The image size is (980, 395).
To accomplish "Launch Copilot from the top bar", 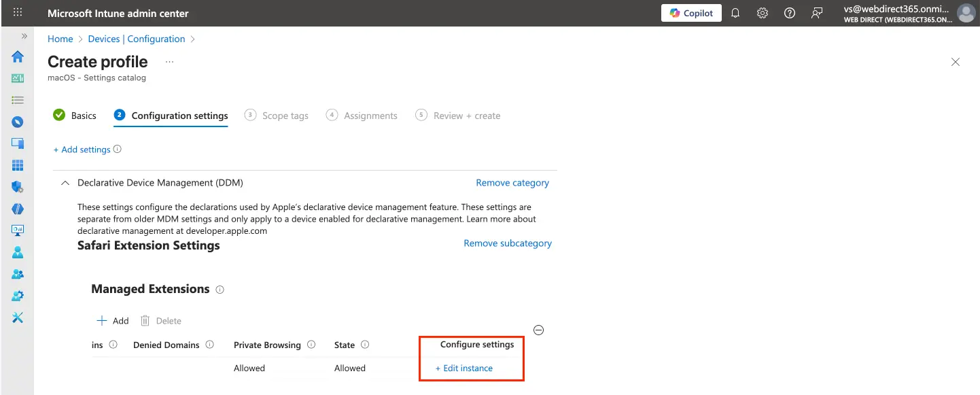I will 691,13.
